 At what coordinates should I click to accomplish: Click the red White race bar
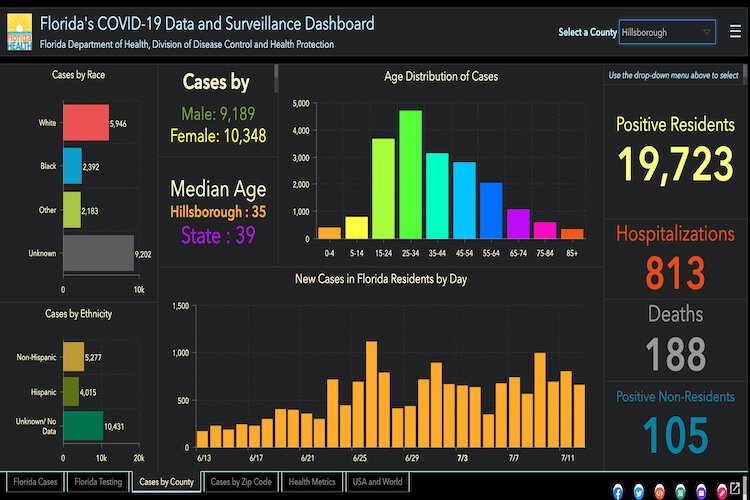click(x=86, y=123)
